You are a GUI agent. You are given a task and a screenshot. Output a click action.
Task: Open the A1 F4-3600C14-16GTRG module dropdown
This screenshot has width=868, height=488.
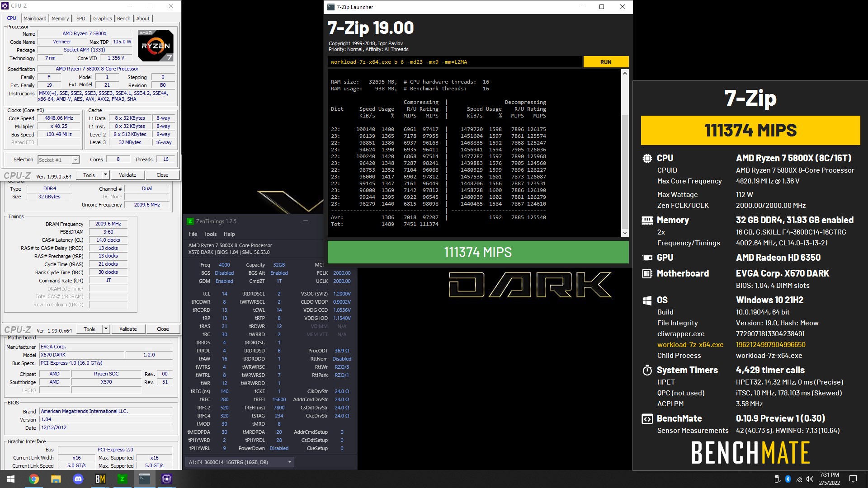[x=240, y=462]
